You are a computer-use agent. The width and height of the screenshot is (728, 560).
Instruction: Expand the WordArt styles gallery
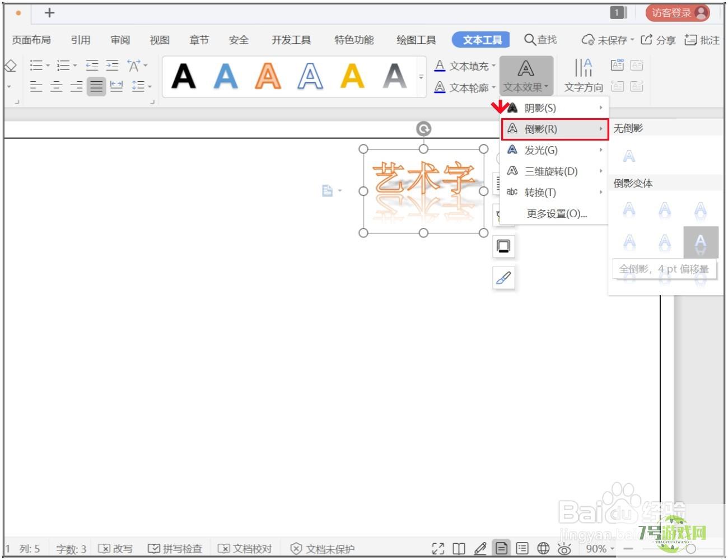(x=421, y=77)
